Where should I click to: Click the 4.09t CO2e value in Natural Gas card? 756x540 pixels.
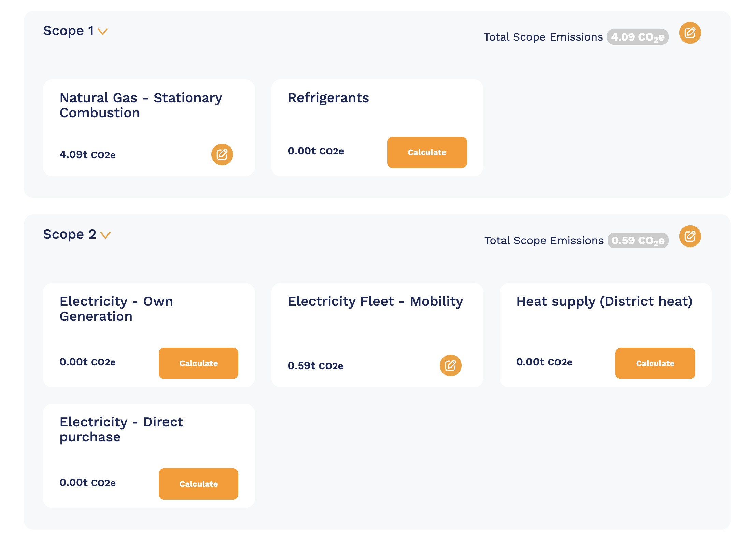click(87, 155)
